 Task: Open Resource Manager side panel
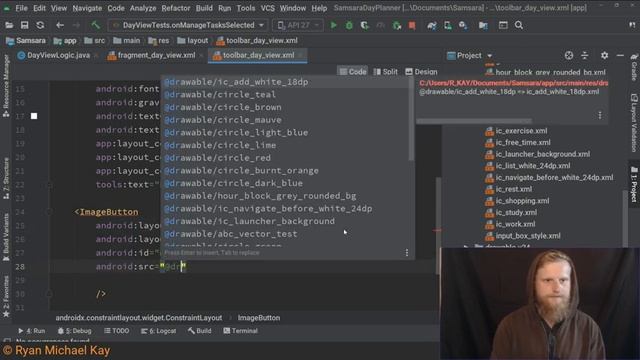point(6,86)
